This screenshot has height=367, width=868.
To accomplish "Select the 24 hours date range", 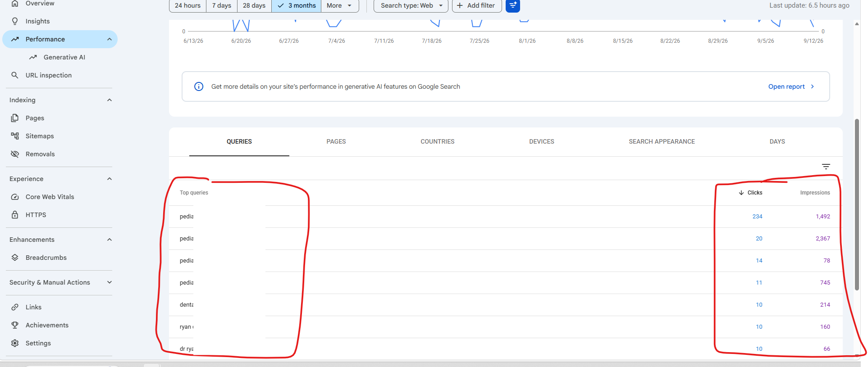I will click(187, 5).
